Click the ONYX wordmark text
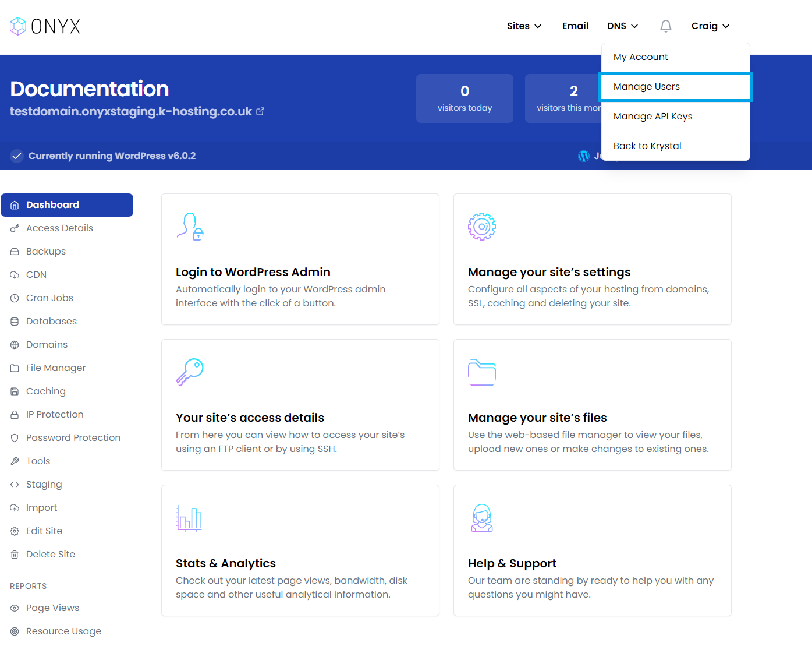The image size is (812, 646). [56, 26]
